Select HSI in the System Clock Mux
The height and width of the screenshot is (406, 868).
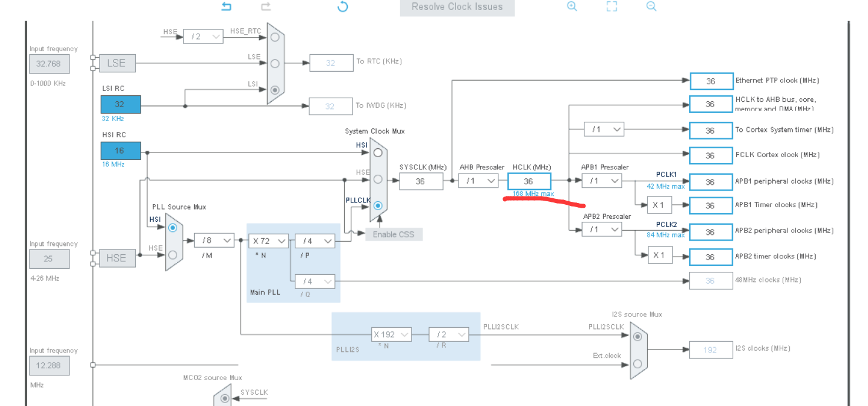point(378,152)
